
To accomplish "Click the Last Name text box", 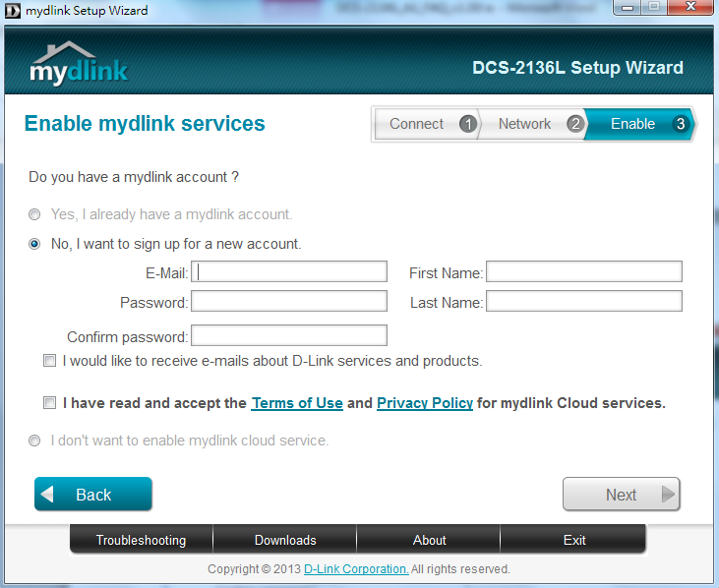I will [x=583, y=302].
